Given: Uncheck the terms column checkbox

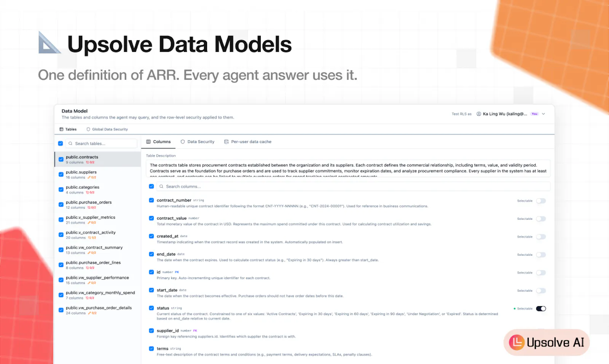Looking at the screenshot, I should 151,348.
